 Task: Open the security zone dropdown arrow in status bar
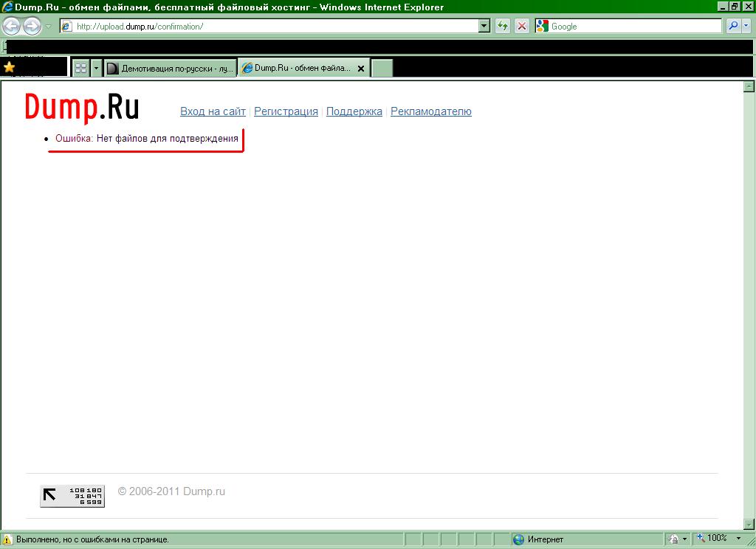pos(684,539)
